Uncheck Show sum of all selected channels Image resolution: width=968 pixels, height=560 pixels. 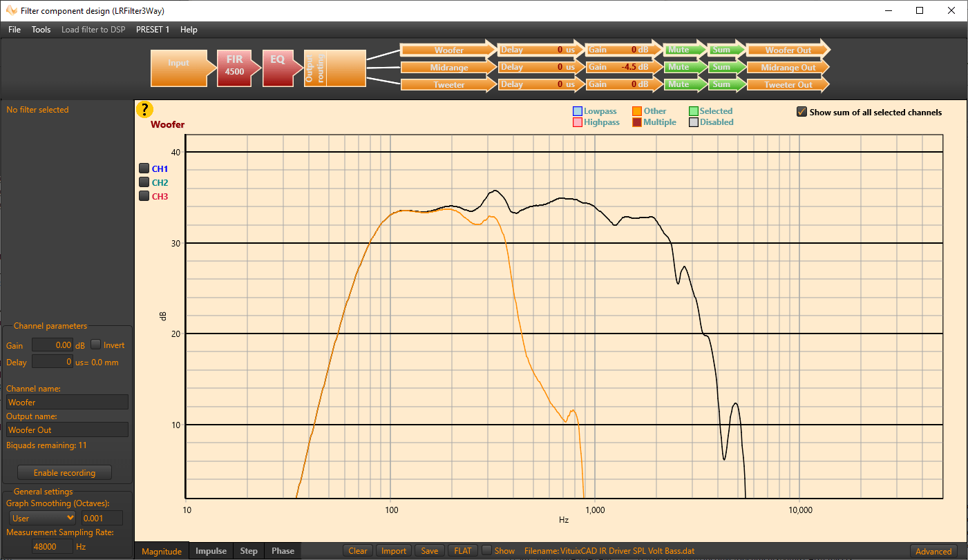(802, 112)
